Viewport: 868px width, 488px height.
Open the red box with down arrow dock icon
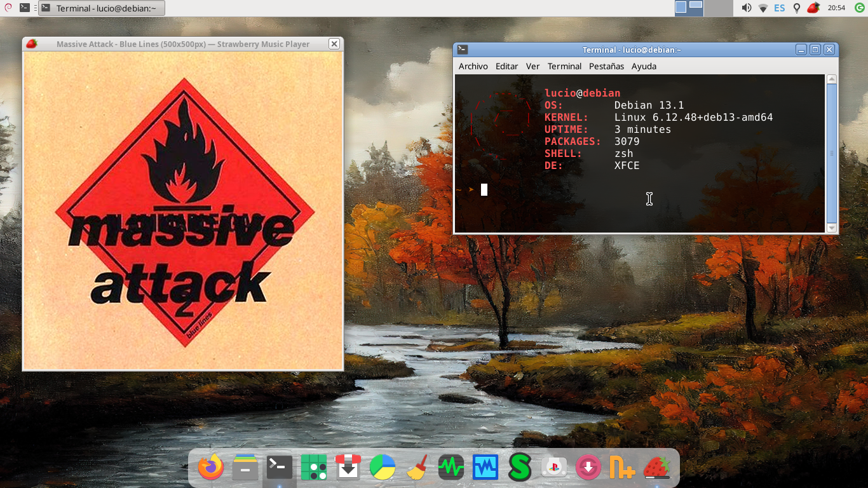(x=348, y=468)
